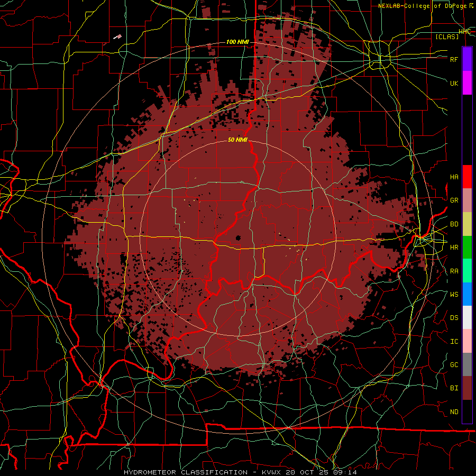The height and width of the screenshot is (476, 476).
Task: Select the 'BD' legend label
Action: coord(454,224)
